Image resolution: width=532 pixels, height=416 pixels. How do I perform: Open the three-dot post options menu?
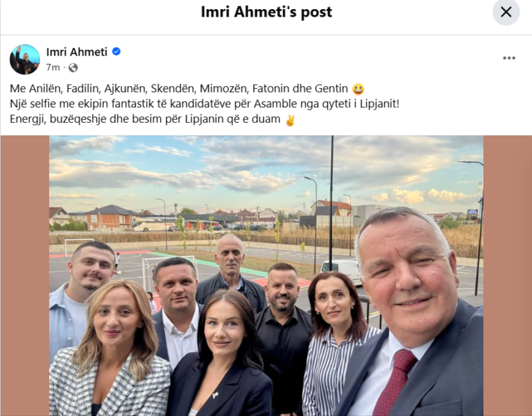[509, 58]
